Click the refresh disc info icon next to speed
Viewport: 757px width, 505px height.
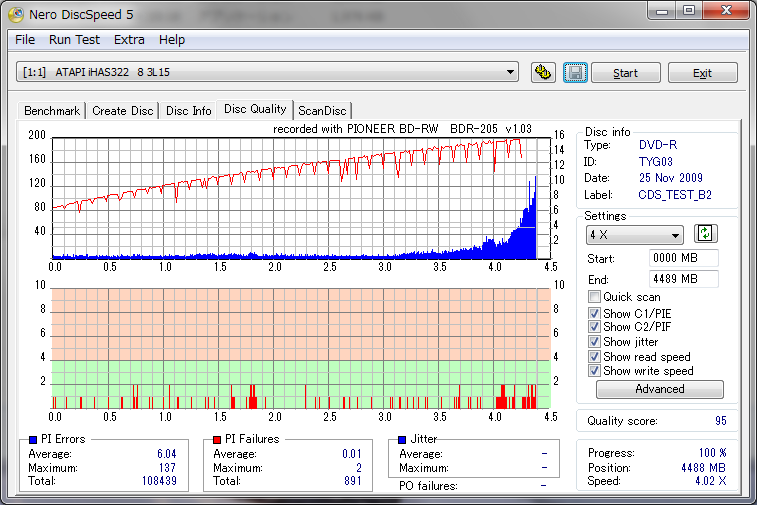pyautogui.click(x=705, y=234)
